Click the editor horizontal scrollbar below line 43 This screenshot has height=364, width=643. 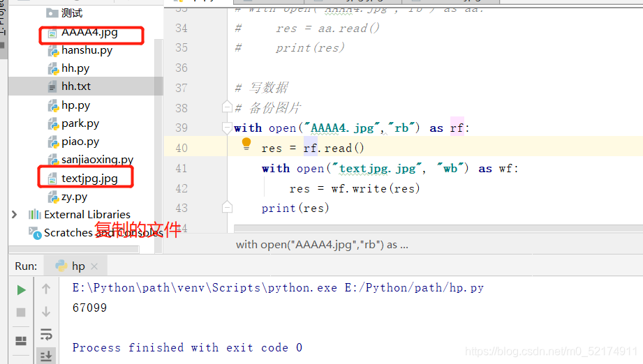438,228
